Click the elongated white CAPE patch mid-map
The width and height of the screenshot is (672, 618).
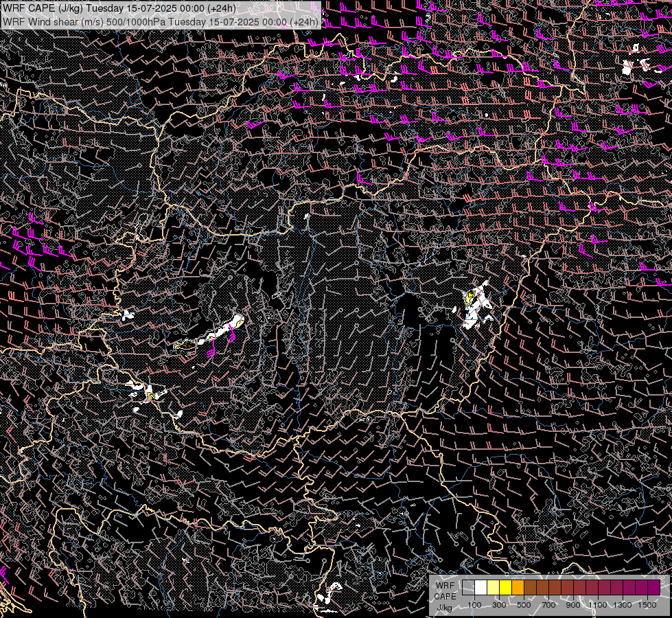point(210,334)
